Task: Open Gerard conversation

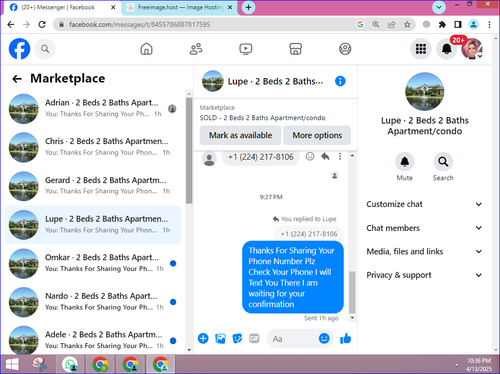Action: [x=93, y=186]
